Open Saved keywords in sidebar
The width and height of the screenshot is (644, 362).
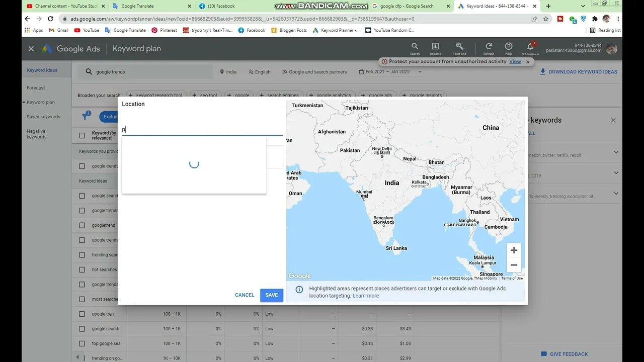[43, 117]
